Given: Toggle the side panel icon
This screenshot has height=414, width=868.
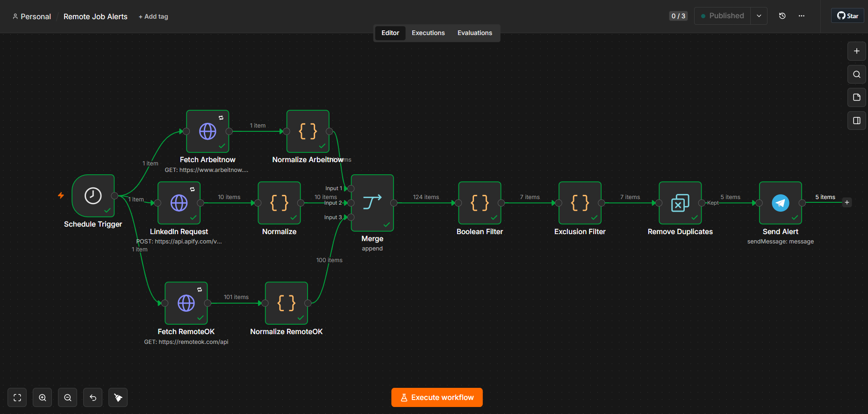Looking at the screenshot, I should tap(857, 121).
